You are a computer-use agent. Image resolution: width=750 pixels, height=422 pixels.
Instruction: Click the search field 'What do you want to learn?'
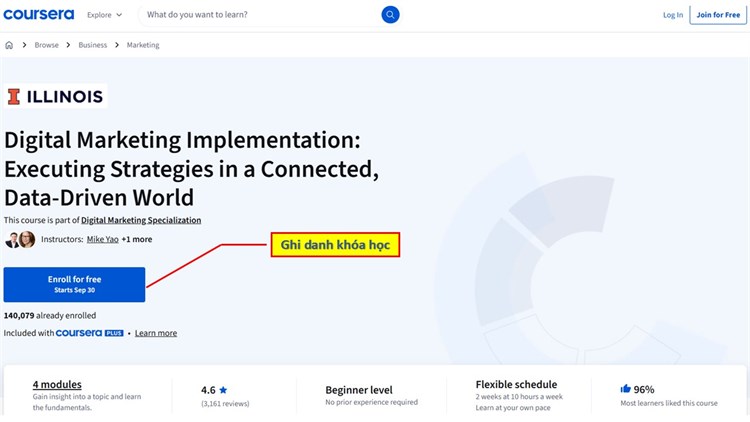click(x=260, y=15)
